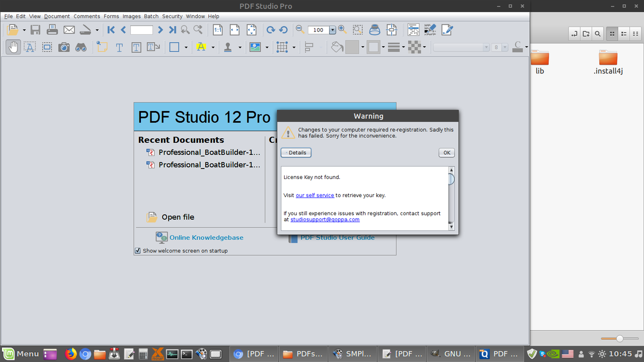Expand the stamp tool dropdown arrow
This screenshot has width=644, height=362.
(239, 47)
